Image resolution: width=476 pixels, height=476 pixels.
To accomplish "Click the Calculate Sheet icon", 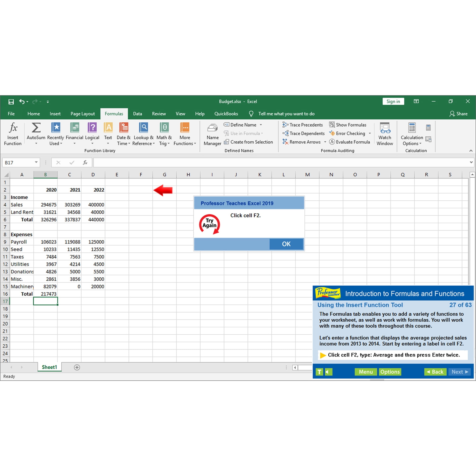I will (428, 139).
